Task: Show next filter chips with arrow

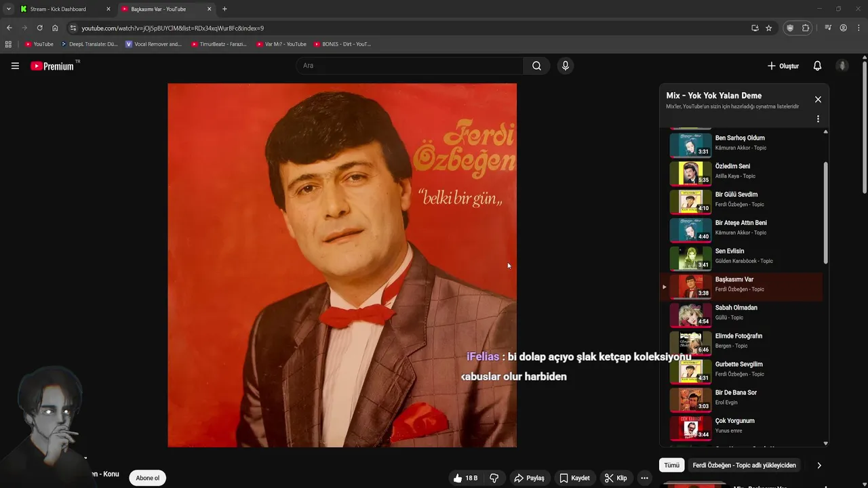Action: pos(818,465)
